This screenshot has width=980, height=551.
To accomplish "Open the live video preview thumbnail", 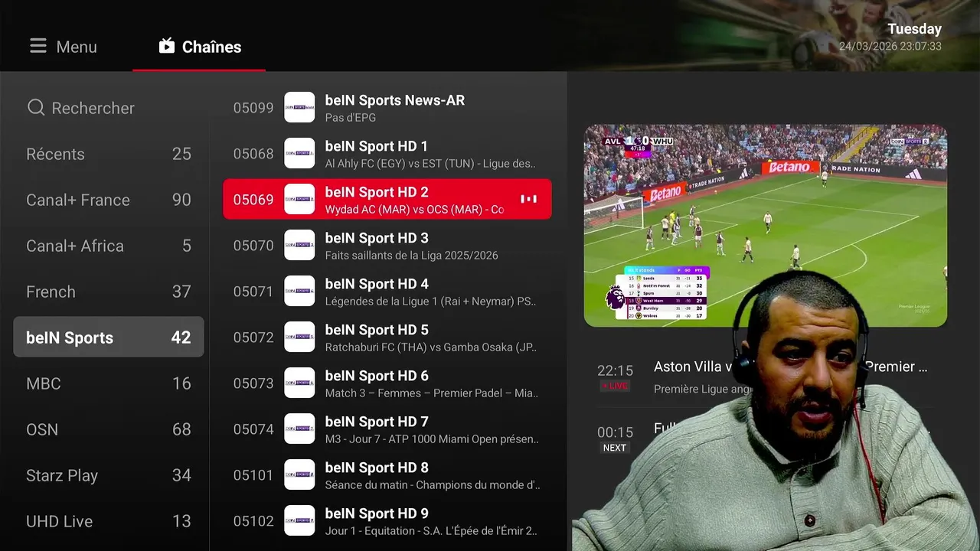I will click(x=766, y=226).
